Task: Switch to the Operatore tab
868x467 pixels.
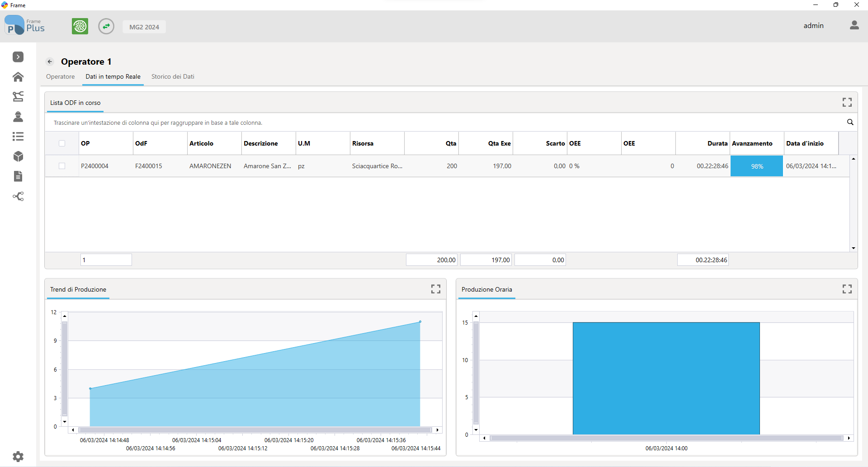Action: [61, 76]
